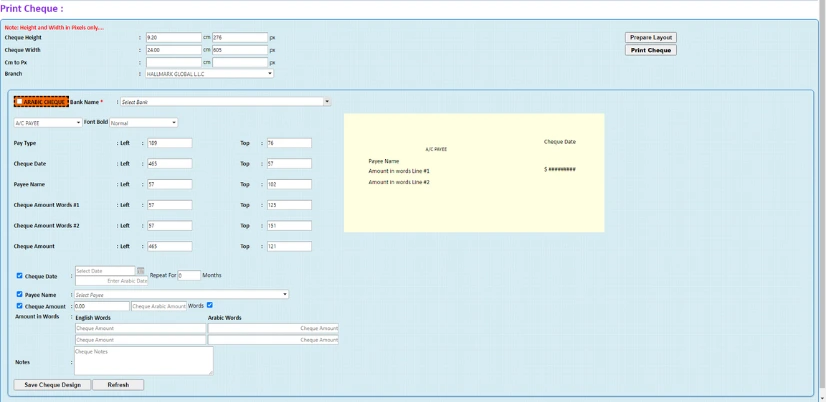Open the calendar date picker icon
The image size is (826, 402).
141,271
